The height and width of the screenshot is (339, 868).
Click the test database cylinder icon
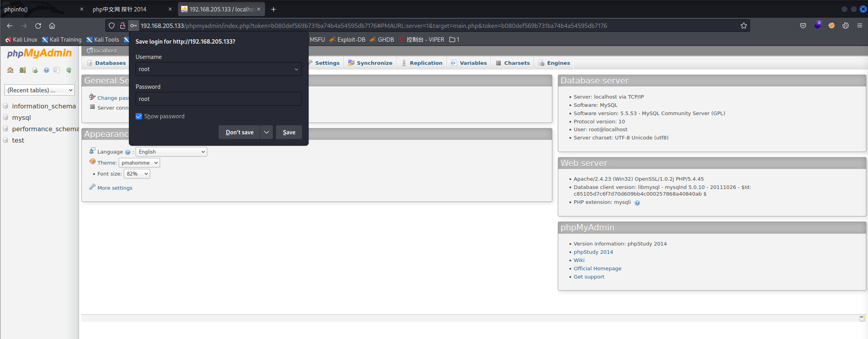(6, 140)
